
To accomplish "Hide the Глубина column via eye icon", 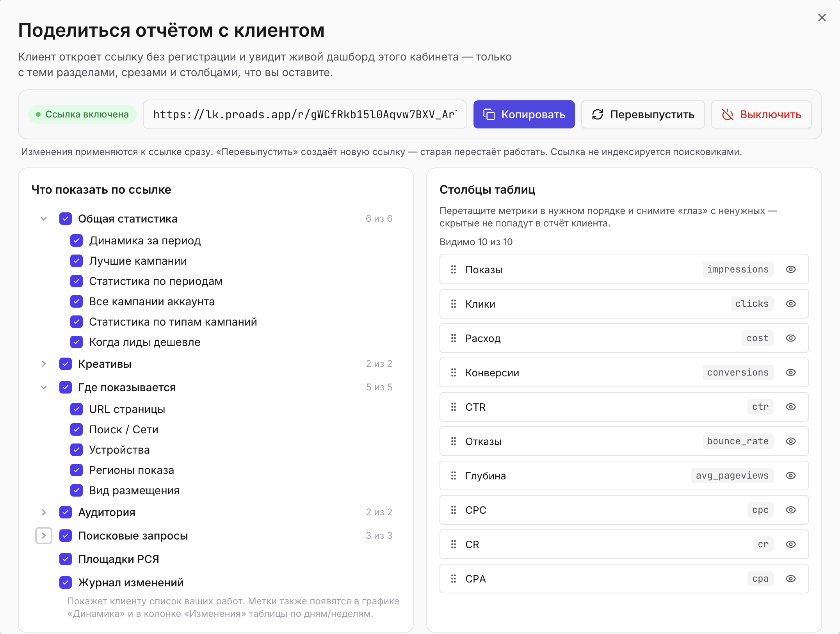I will point(791,475).
